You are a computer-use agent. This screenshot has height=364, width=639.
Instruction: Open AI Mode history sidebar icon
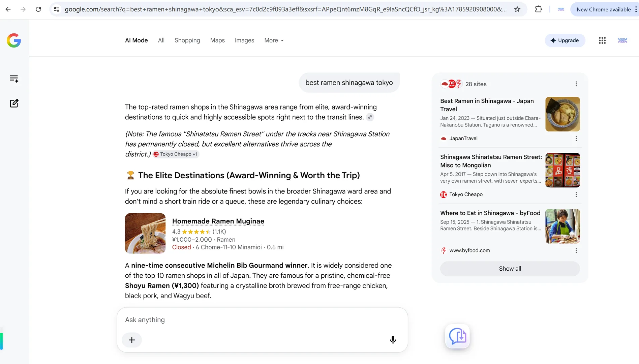click(x=14, y=79)
